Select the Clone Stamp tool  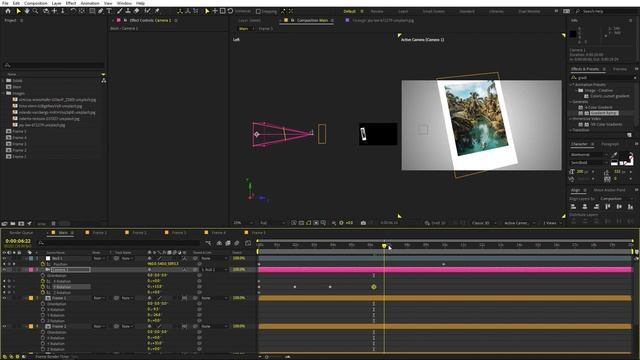(128, 11)
